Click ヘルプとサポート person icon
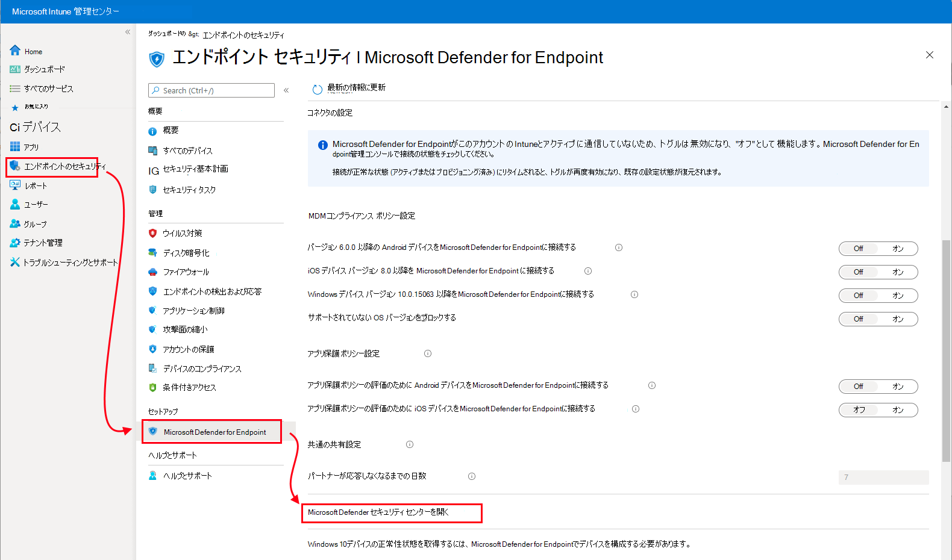Screen dimensions: 952x560 [152, 475]
